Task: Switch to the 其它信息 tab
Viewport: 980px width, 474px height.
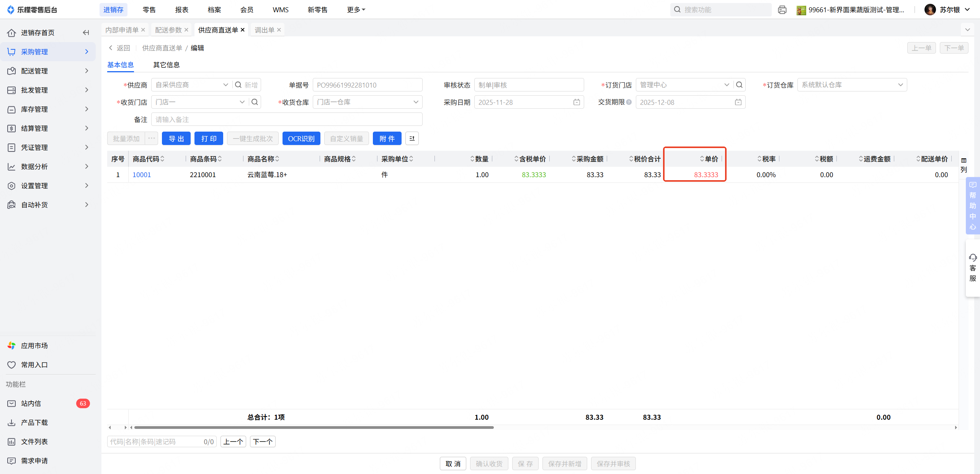Action: (x=167, y=65)
